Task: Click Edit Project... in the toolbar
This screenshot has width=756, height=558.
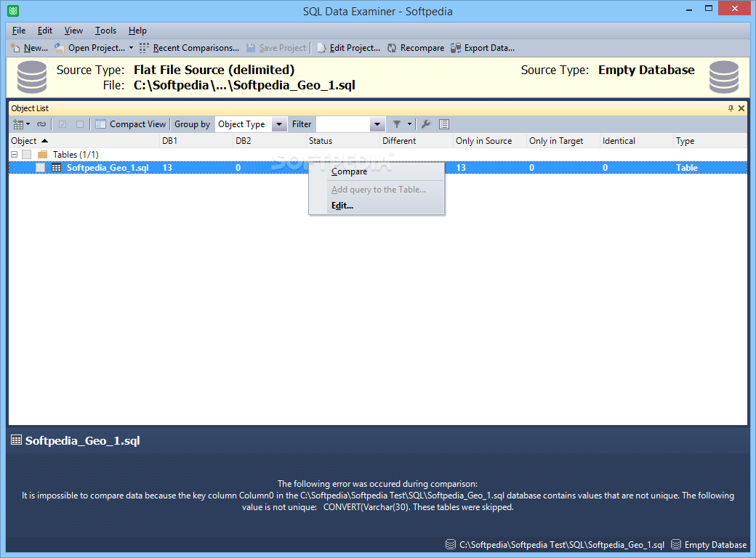Action: point(348,48)
